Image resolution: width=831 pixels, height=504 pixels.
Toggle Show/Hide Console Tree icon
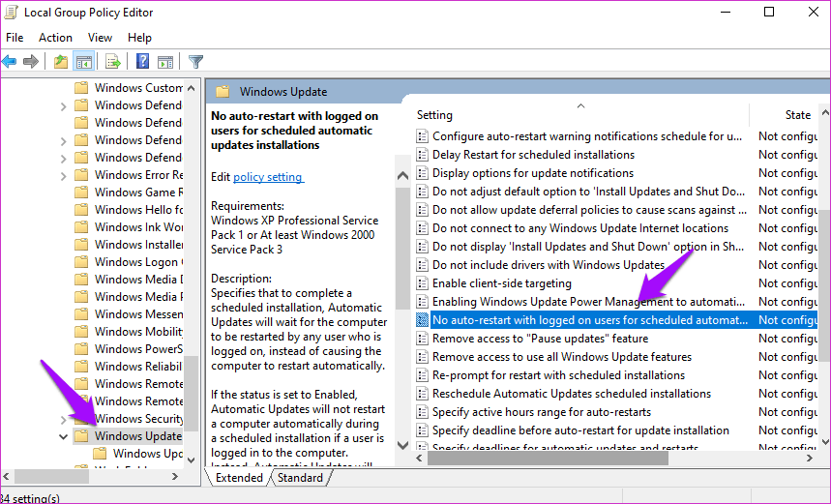click(x=84, y=62)
